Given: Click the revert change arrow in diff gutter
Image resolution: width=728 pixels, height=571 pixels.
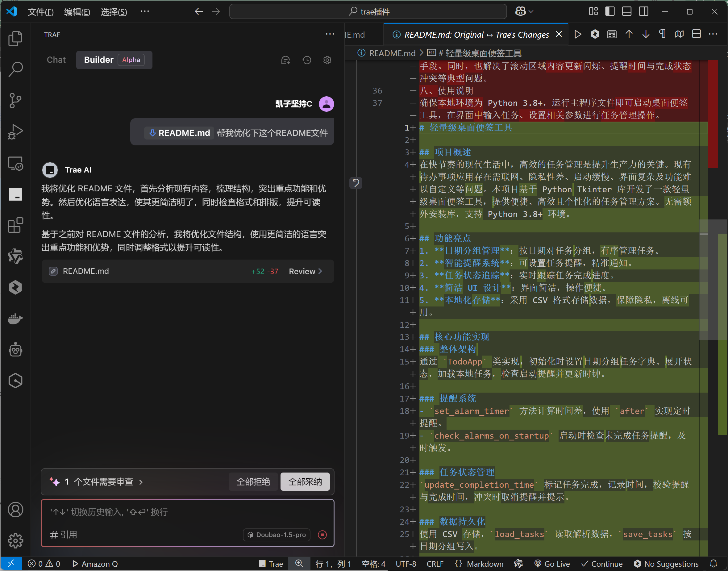Looking at the screenshot, I should point(356,183).
